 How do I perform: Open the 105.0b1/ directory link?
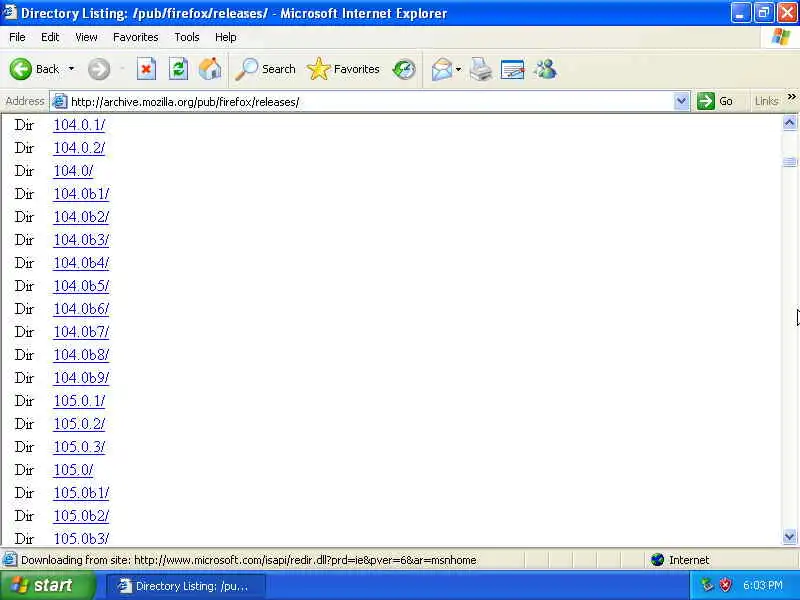(82, 493)
